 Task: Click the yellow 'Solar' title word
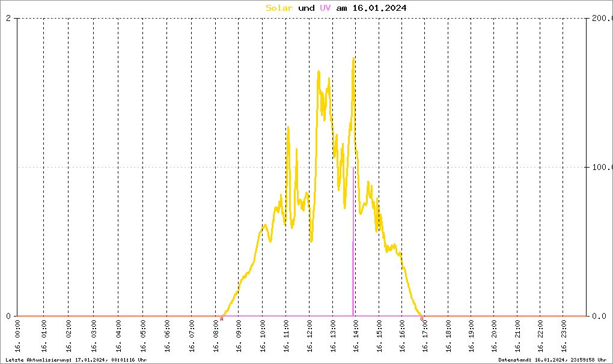(x=279, y=8)
